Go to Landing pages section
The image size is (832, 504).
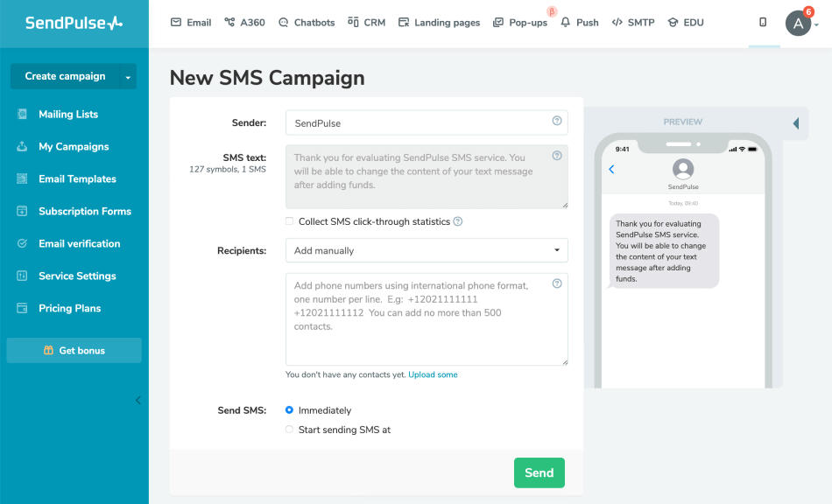tap(439, 23)
